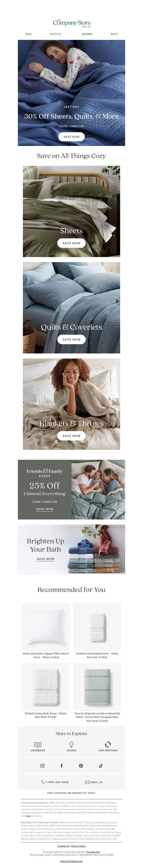This screenshot has width=143, height=868.
Task: Open the TikTok icon link
Action: [101, 765]
